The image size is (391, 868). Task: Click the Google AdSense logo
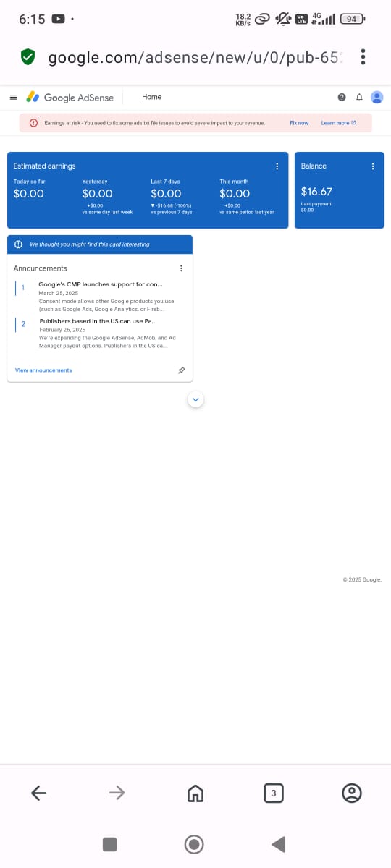tap(70, 97)
